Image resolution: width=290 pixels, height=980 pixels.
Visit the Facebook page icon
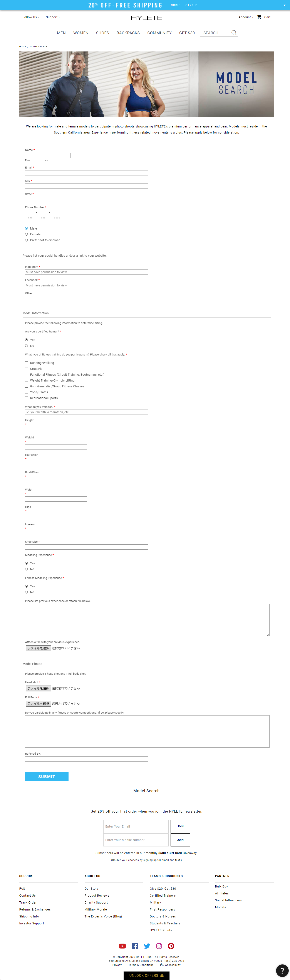tap(135, 946)
